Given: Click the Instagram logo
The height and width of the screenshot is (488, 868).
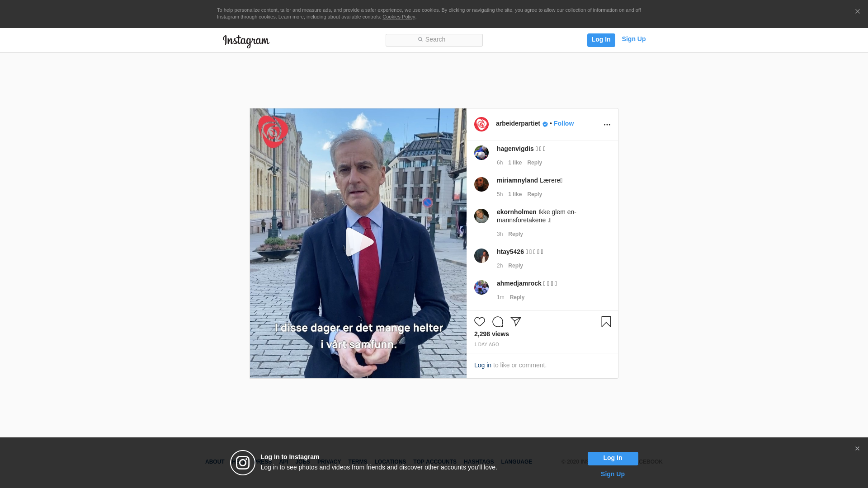Looking at the screenshot, I should (246, 41).
